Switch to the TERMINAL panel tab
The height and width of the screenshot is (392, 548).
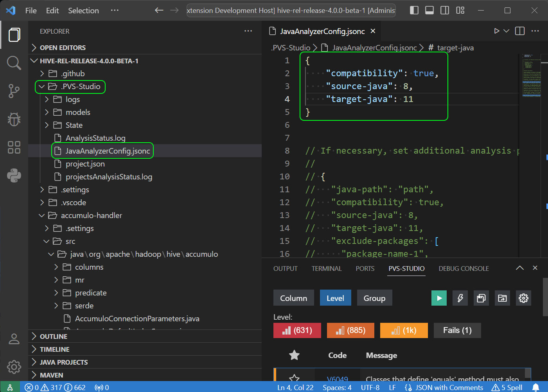tap(326, 268)
